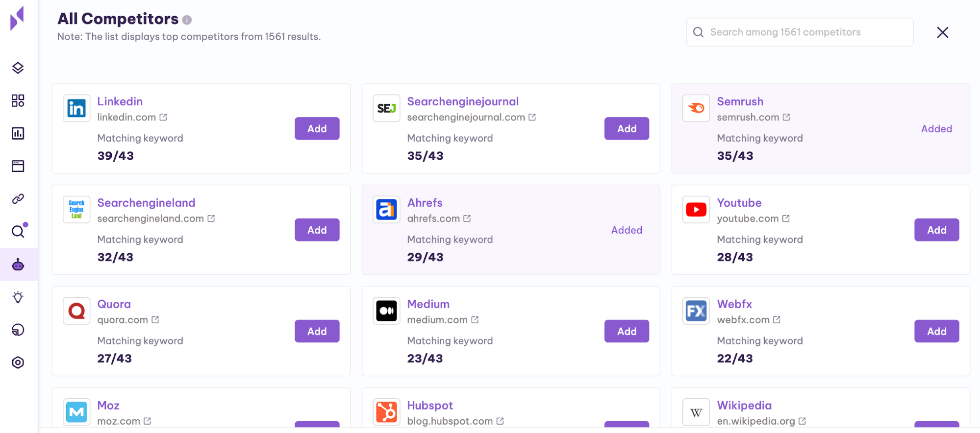Open the browser window icon in sidebar
The width and height of the screenshot is (980, 433).
[x=18, y=166]
